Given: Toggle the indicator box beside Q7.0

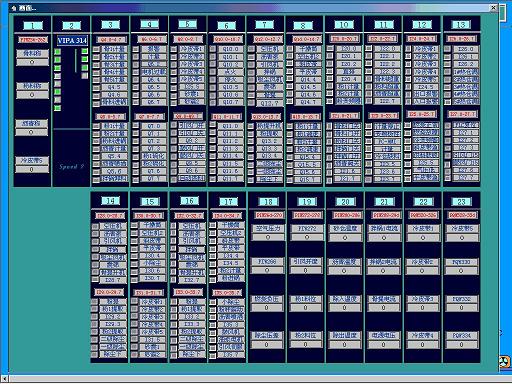Looking at the screenshot, I should point(135,126).
